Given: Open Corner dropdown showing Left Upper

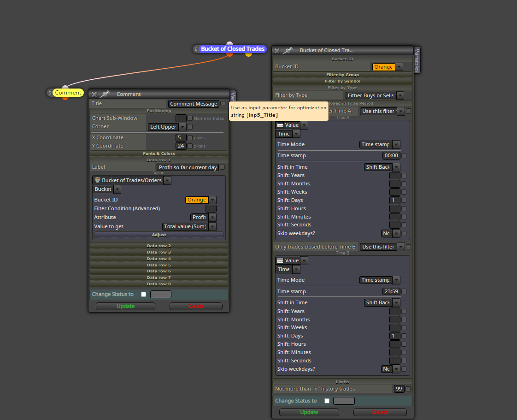Looking at the screenshot, I should (167, 127).
